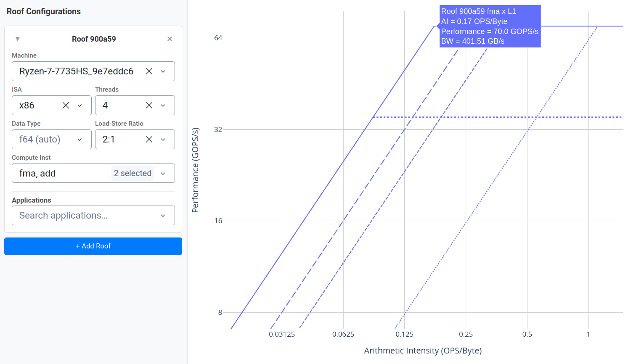Open the Compute Inst chevron
This screenshot has height=364, width=628.
tap(163, 174)
